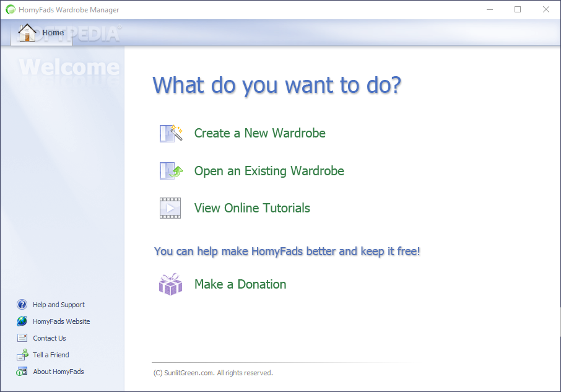Click the envelope icon beside Contact Us

click(22, 338)
